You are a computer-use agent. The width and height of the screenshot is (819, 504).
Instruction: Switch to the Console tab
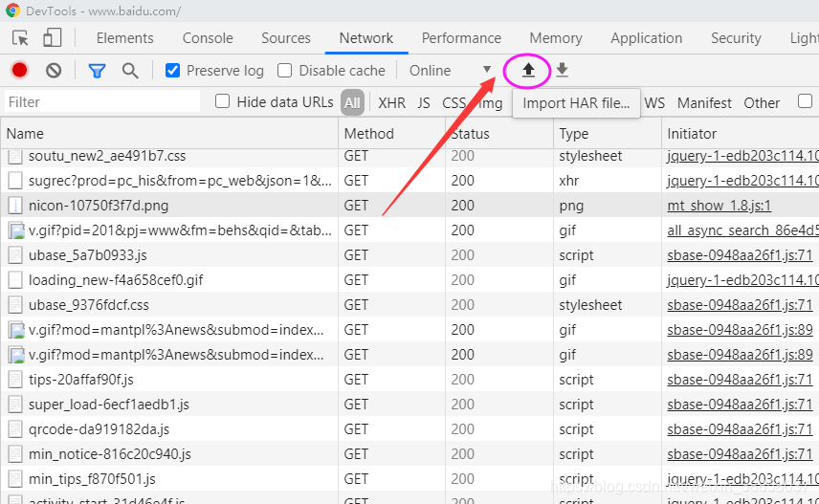[x=208, y=38]
